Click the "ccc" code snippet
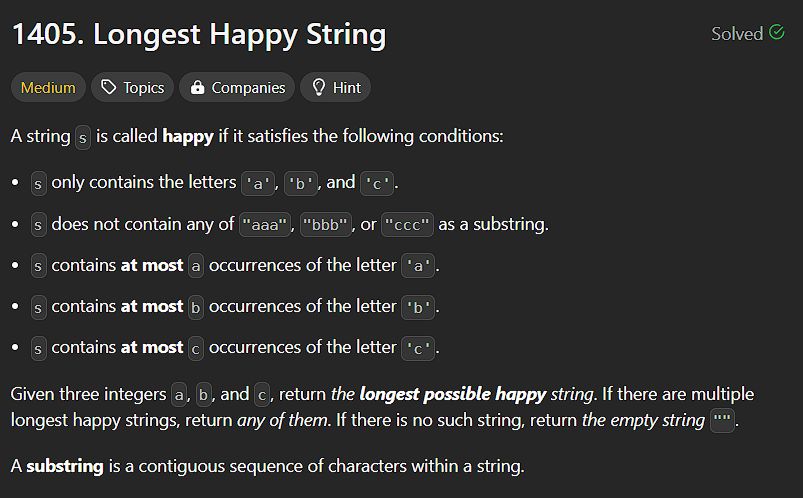Viewport: 803px width, 498px height. 407,224
